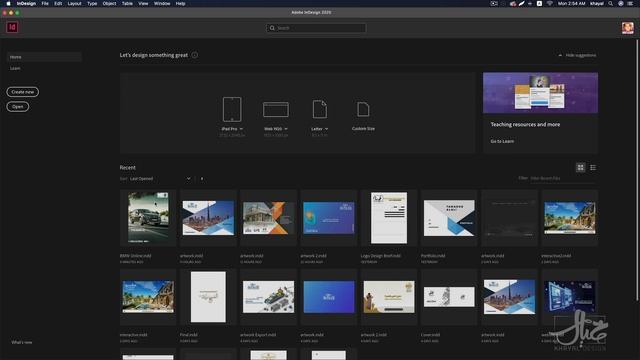Open the Cover.indd thumbnail
The height and width of the screenshot is (360, 640).
pyautogui.click(x=449, y=297)
